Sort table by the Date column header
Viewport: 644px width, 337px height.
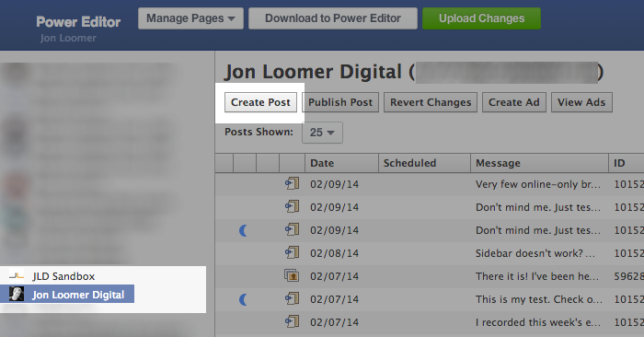click(x=341, y=163)
